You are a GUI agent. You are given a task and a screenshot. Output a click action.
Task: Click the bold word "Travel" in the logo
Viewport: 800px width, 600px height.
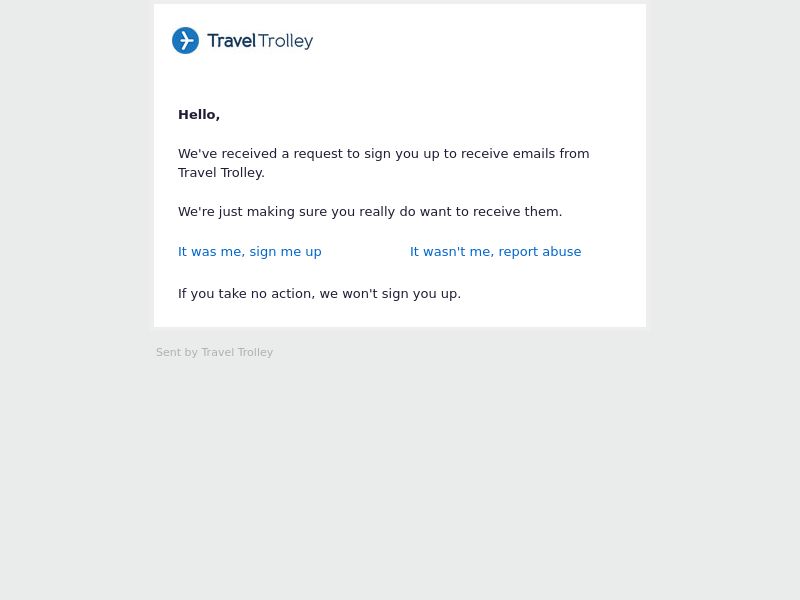[231, 40]
